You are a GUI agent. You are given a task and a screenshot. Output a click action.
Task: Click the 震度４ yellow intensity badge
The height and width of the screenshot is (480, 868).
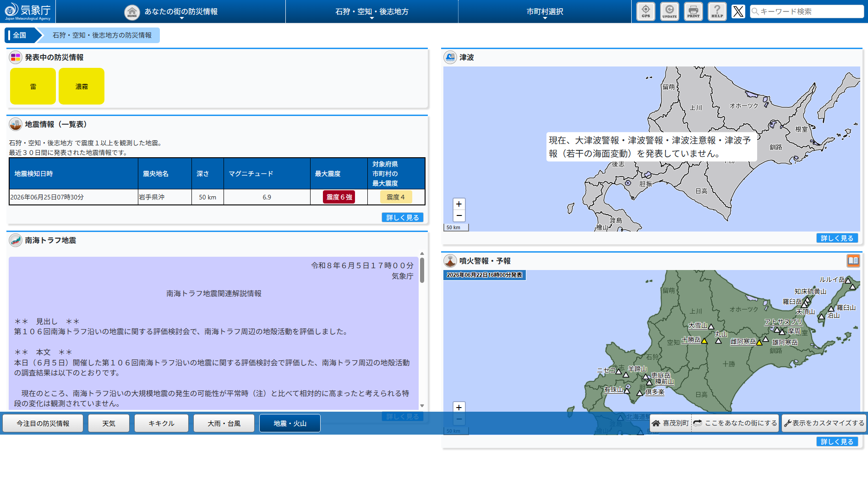[396, 197]
